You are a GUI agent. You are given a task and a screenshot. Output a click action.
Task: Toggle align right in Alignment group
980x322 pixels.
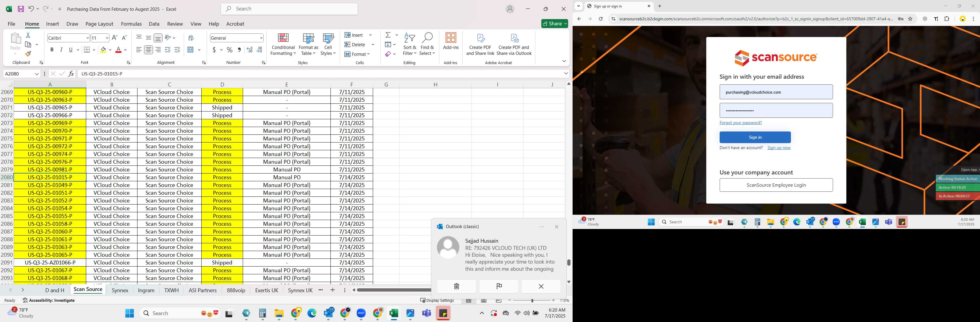(x=158, y=50)
